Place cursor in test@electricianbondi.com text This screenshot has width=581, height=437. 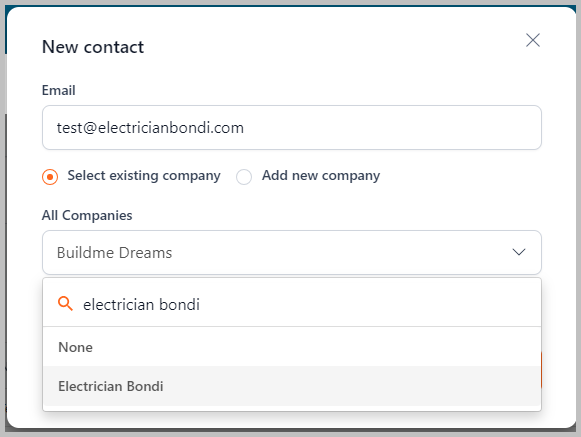pos(150,128)
